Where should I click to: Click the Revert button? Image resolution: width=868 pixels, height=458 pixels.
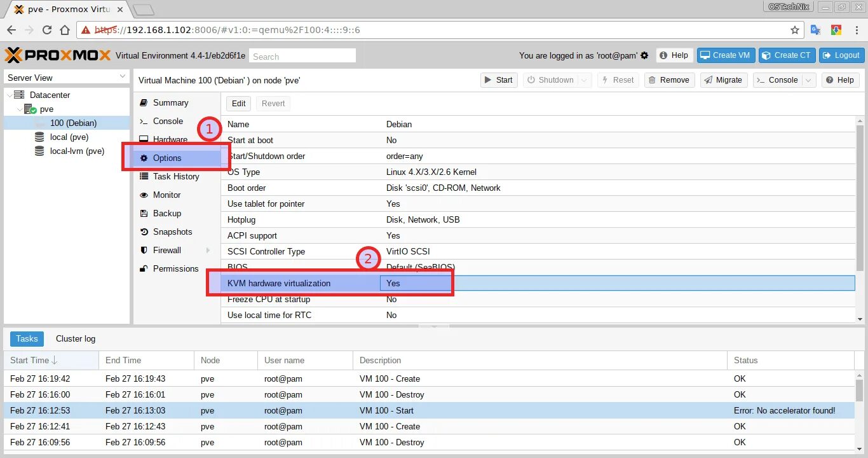273,104
